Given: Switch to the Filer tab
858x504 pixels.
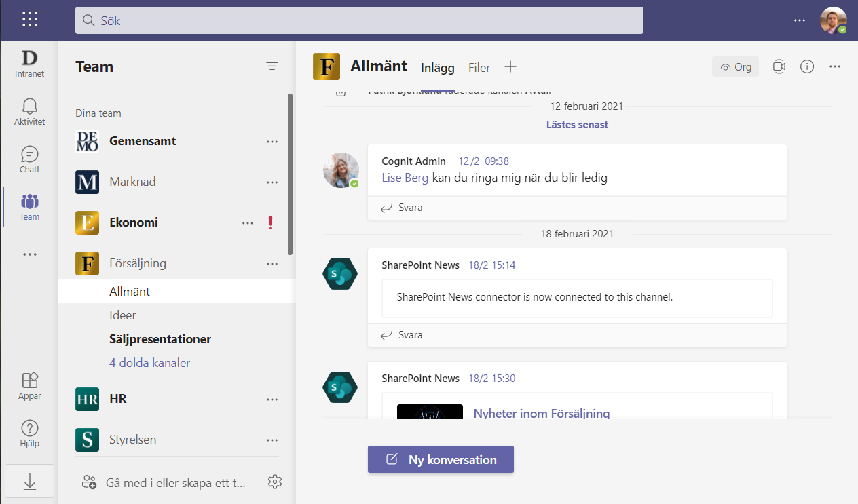Looking at the screenshot, I should 479,67.
